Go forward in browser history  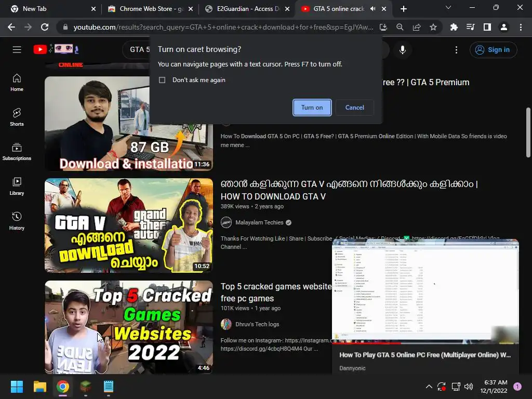28,27
